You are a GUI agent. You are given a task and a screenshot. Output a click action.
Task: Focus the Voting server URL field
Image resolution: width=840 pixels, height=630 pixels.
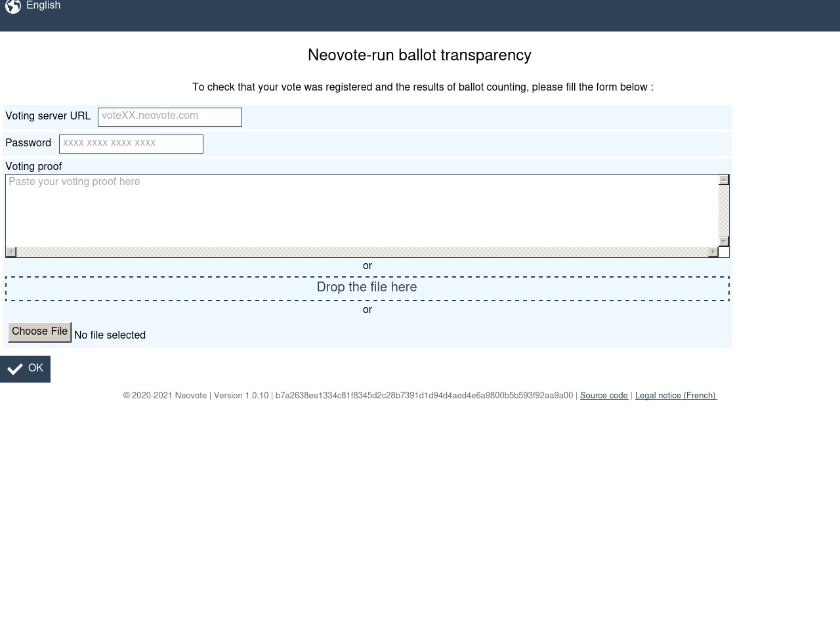click(x=170, y=117)
